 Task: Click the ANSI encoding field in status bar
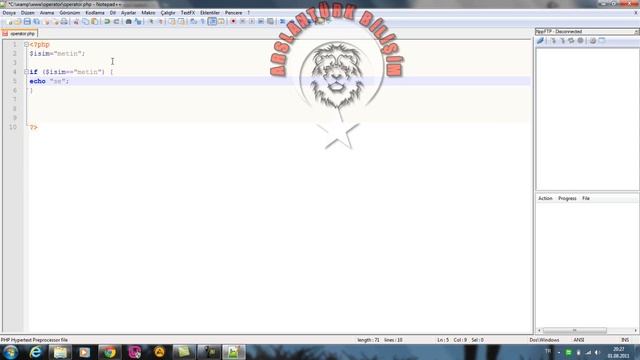point(579,340)
